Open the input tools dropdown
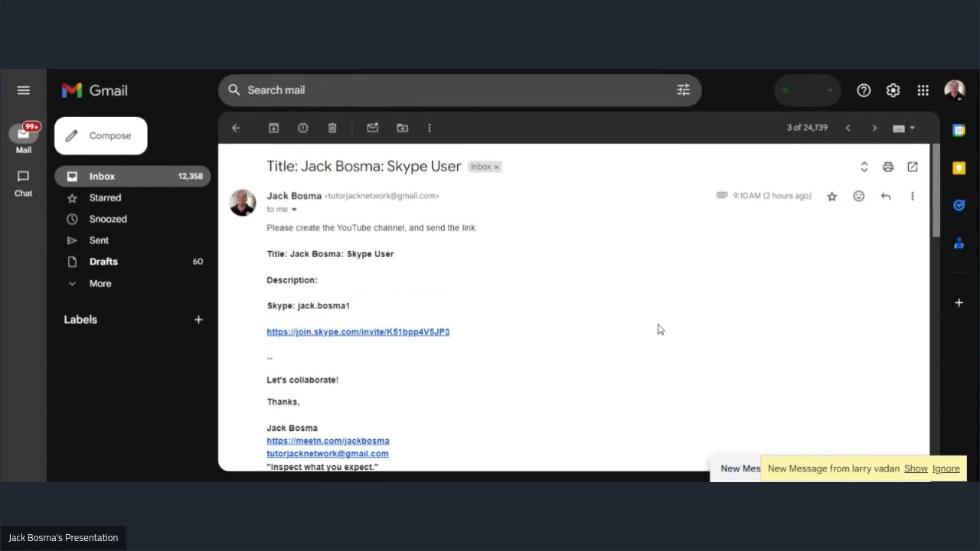 tap(904, 128)
